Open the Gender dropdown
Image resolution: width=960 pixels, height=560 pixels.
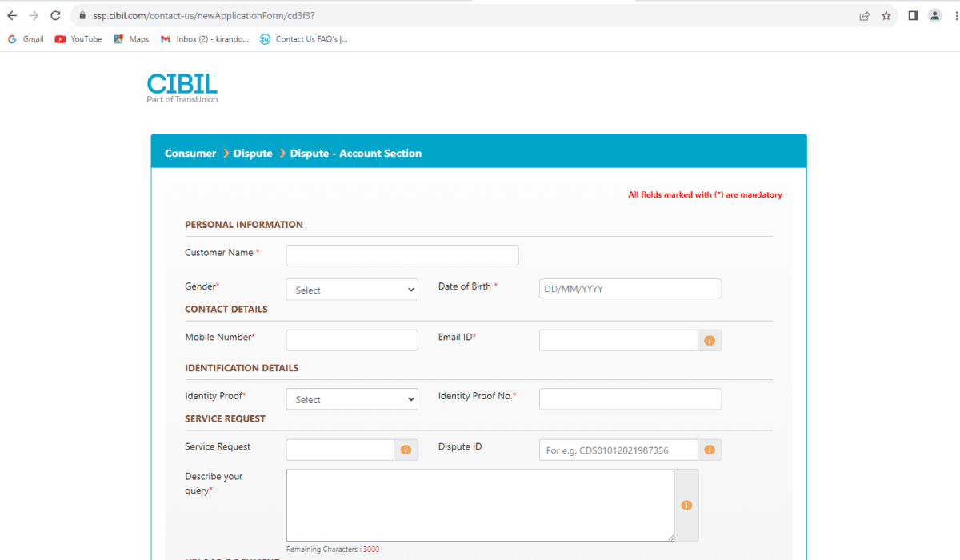(352, 290)
